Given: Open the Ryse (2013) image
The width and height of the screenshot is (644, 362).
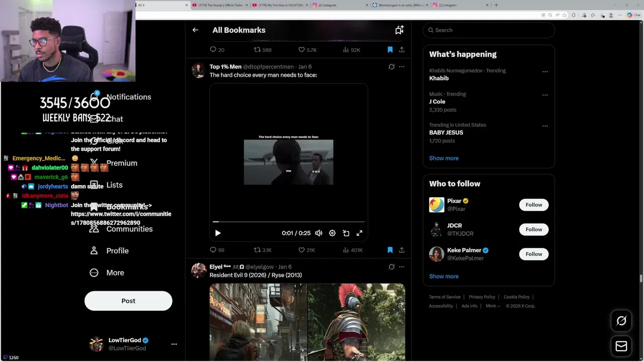Looking at the screenshot, I should [356, 322].
